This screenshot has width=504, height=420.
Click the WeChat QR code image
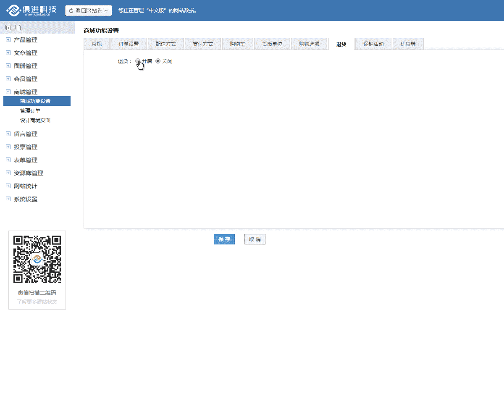pyautogui.click(x=37, y=259)
